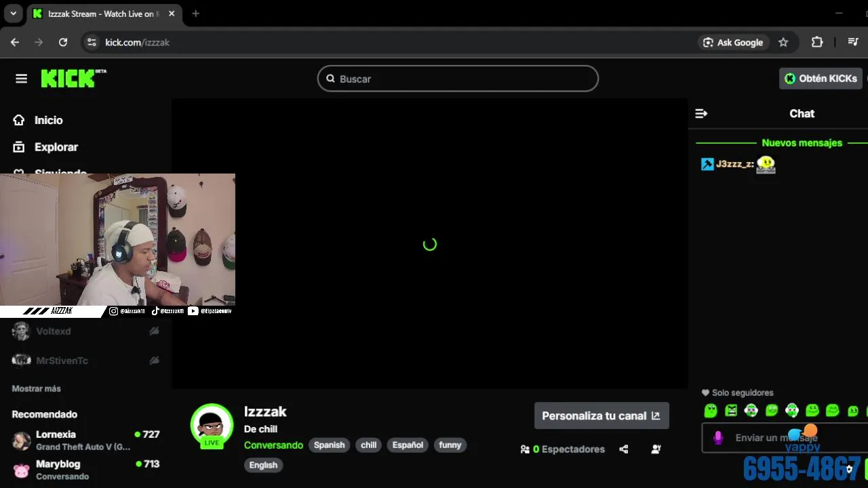The image size is (868, 488).
Task: Click the Espectadores viewers count
Action: (x=562, y=449)
